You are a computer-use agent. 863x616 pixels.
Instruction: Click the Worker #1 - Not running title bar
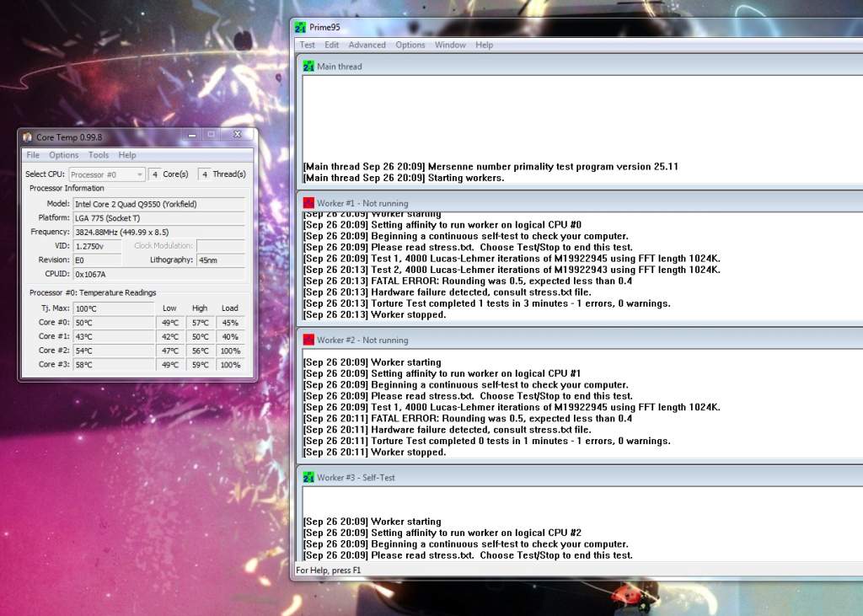click(582, 202)
